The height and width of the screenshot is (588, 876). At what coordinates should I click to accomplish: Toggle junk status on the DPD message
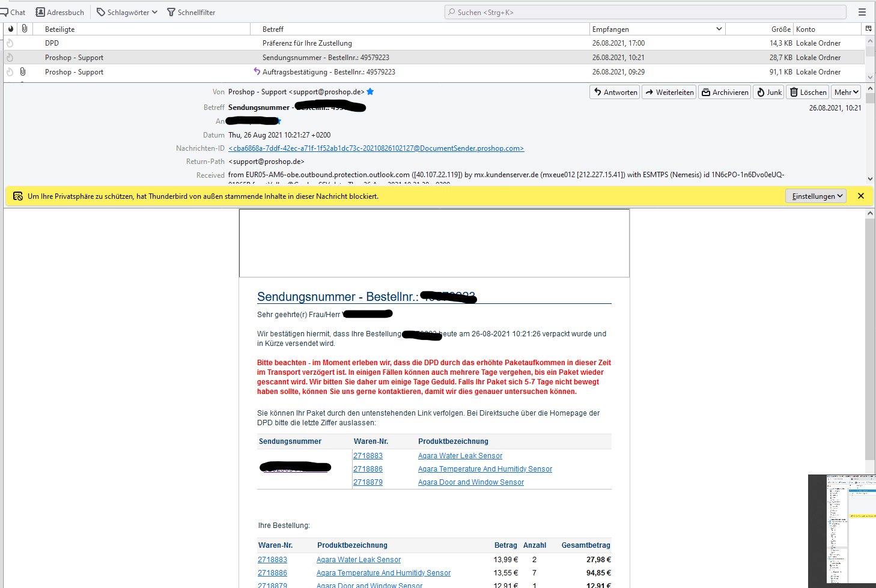[10, 43]
